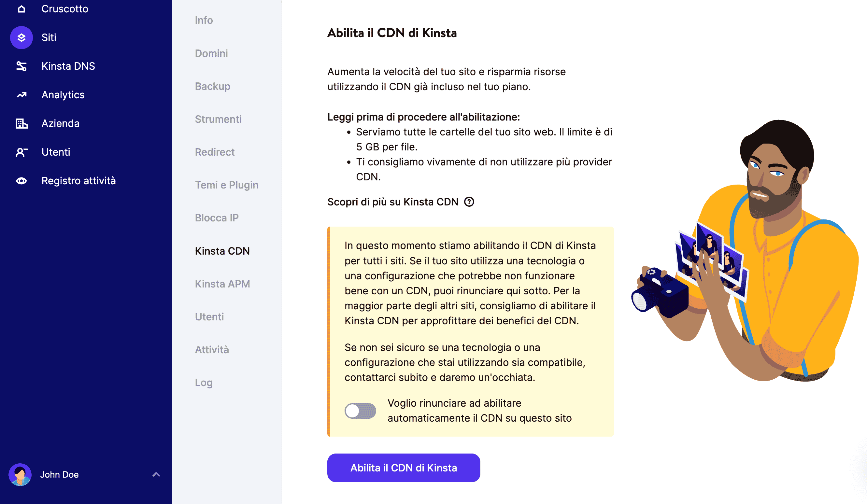
Task: Open the Blocca IP settings page
Action: tap(217, 217)
